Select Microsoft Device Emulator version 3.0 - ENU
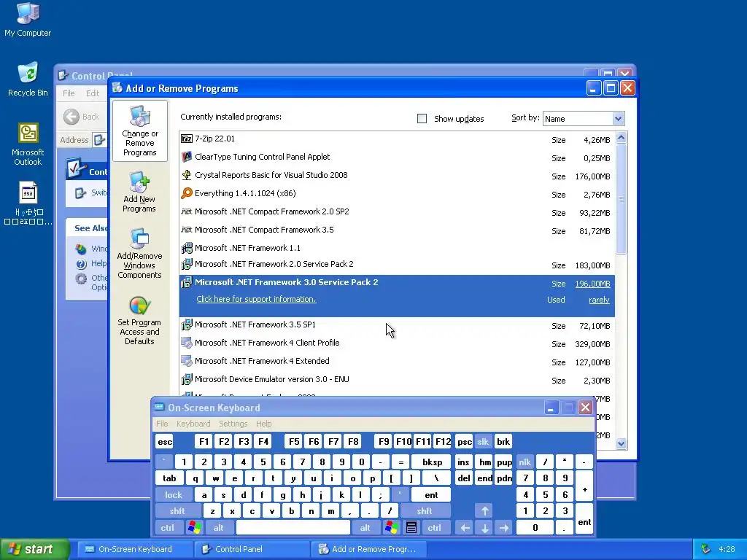 398,380
